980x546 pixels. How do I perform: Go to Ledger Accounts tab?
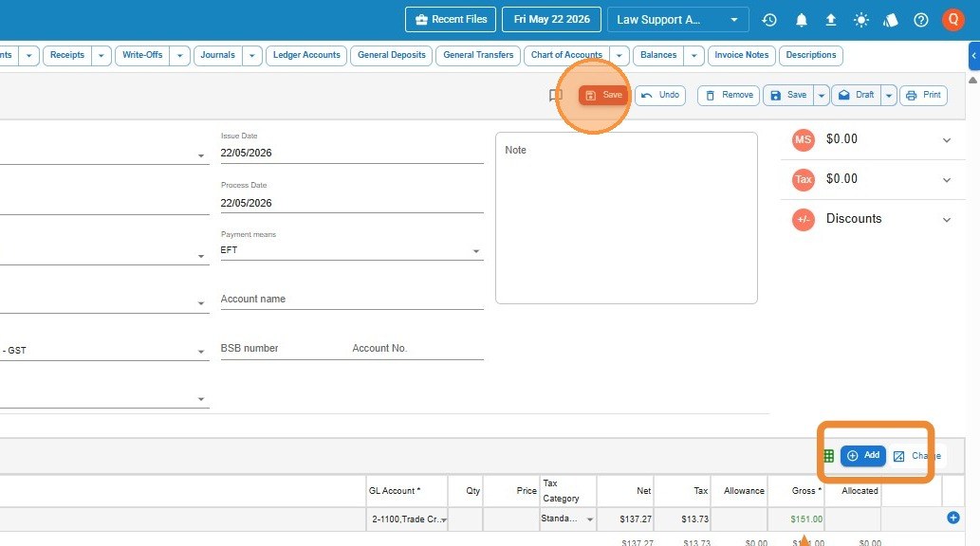pos(306,55)
